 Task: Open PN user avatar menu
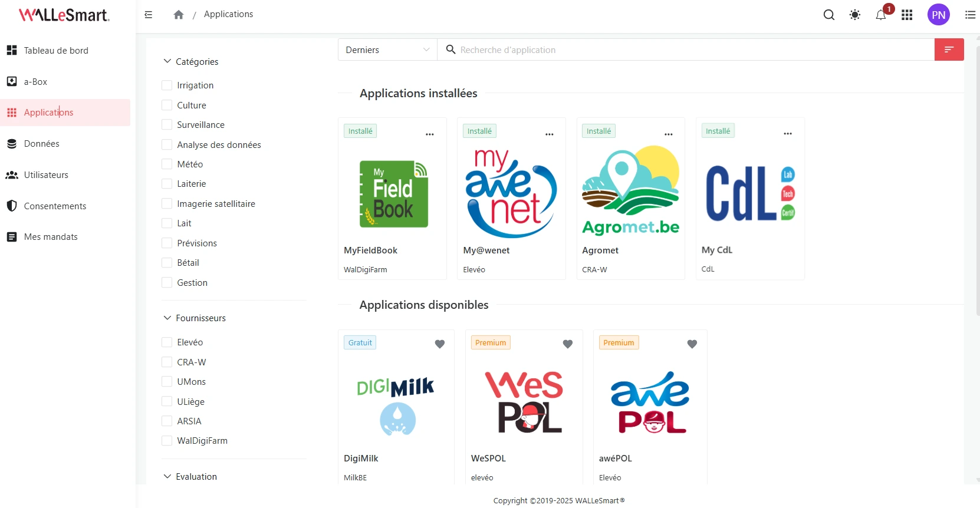939,15
